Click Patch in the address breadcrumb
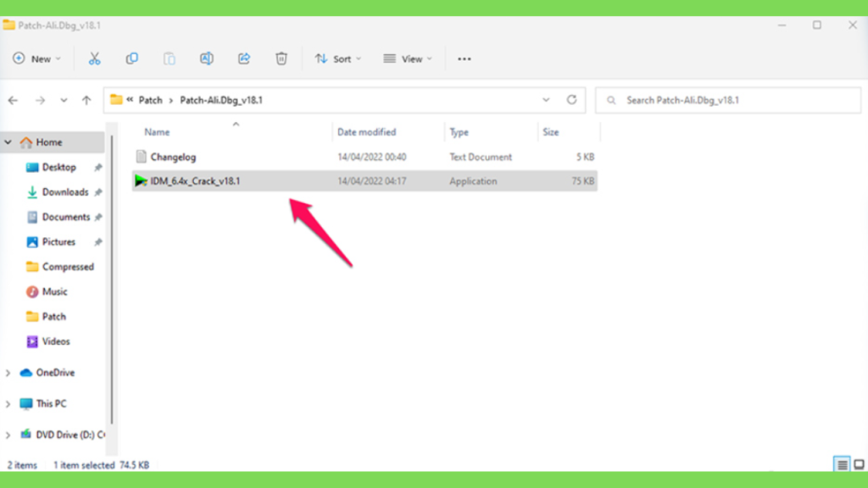The width and height of the screenshot is (868, 488). point(150,100)
